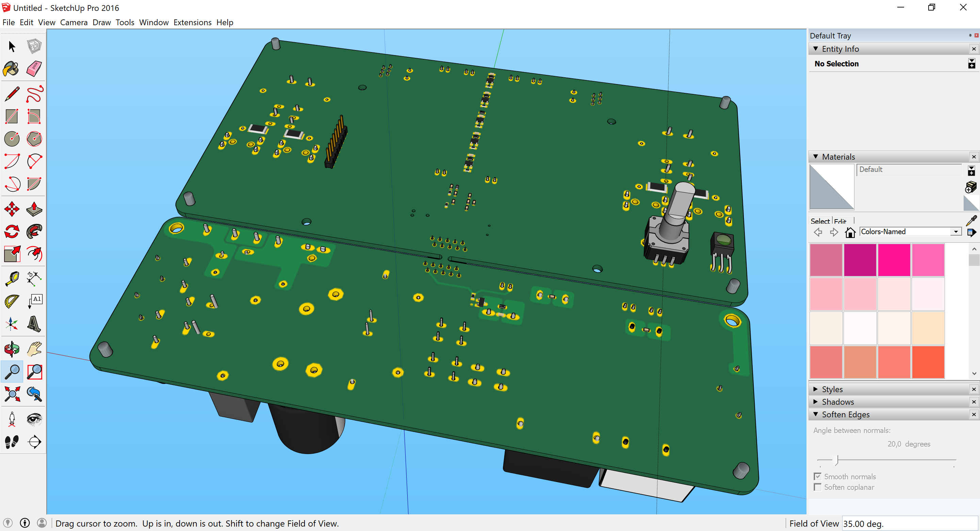This screenshot has width=980, height=531.
Task: Click the material name Default field
Action: click(x=909, y=170)
